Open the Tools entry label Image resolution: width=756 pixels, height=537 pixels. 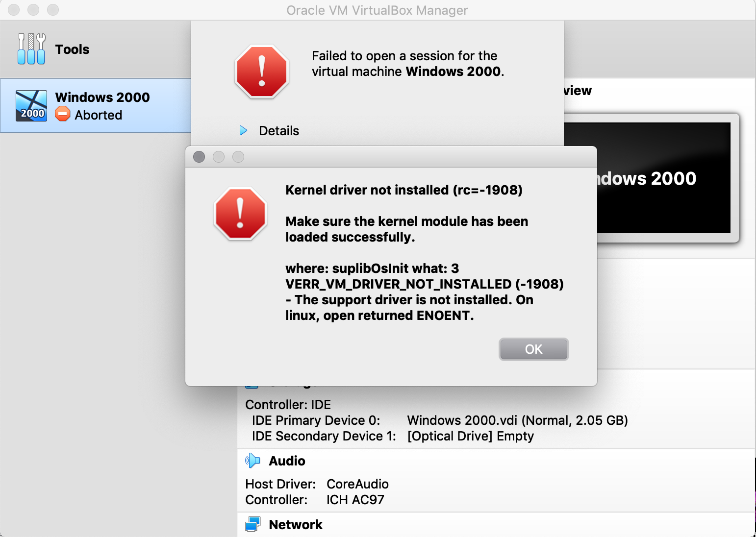tap(72, 49)
